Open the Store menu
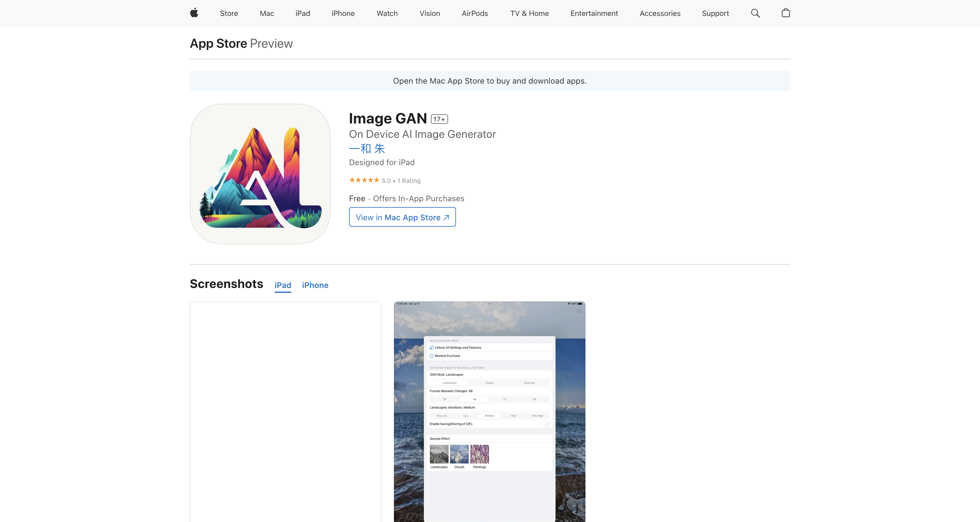 [229, 13]
